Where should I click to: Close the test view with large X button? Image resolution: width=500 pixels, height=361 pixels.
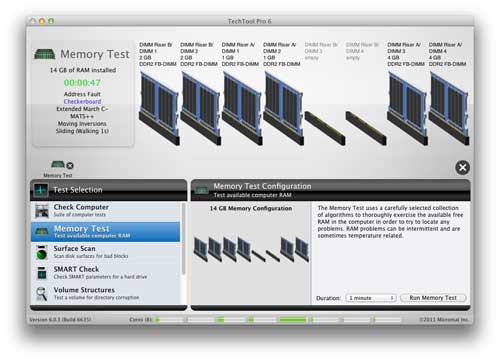pyautogui.click(x=463, y=167)
